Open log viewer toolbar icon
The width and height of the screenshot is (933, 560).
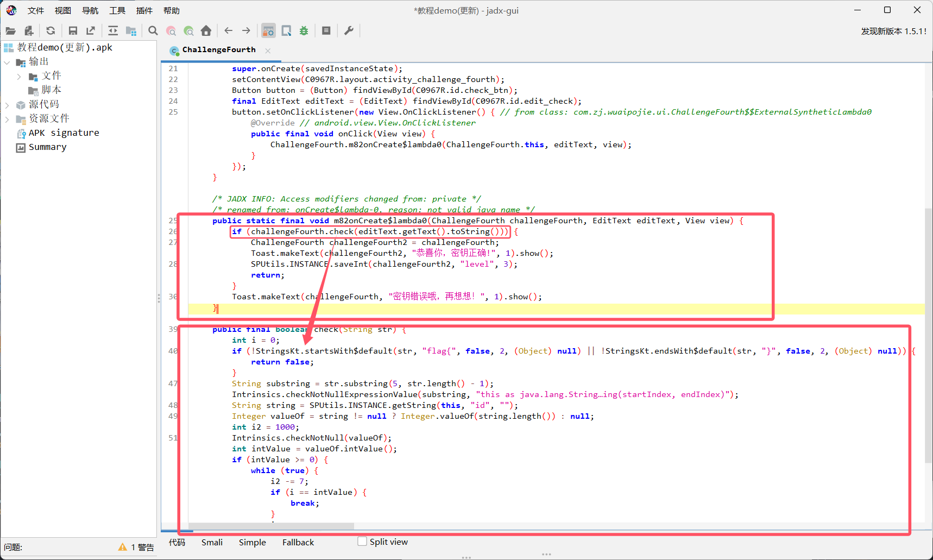coord(326,31)
